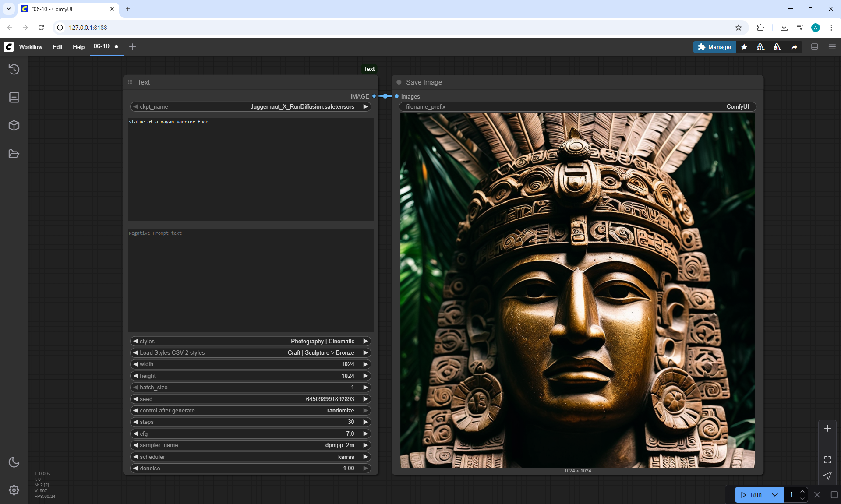The image size is (841, 504).
Task: Click the Manager button
Action: click(x=714, y=47)
